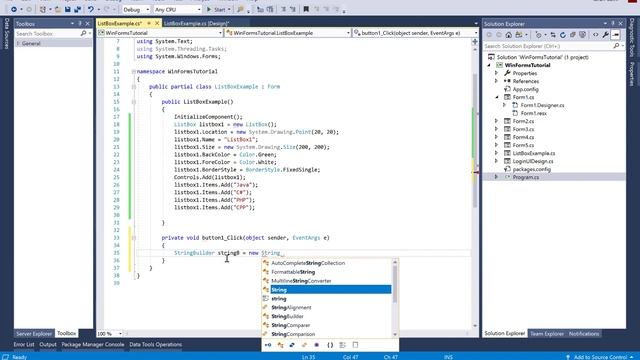Toggle the snippets filter in IntelliSense

pyautogui.click(x=356, y=345)
